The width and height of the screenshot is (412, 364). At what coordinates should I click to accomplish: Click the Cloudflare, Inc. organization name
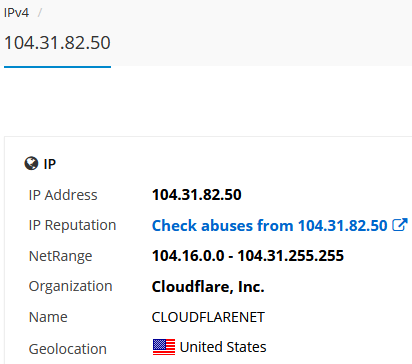208,287
